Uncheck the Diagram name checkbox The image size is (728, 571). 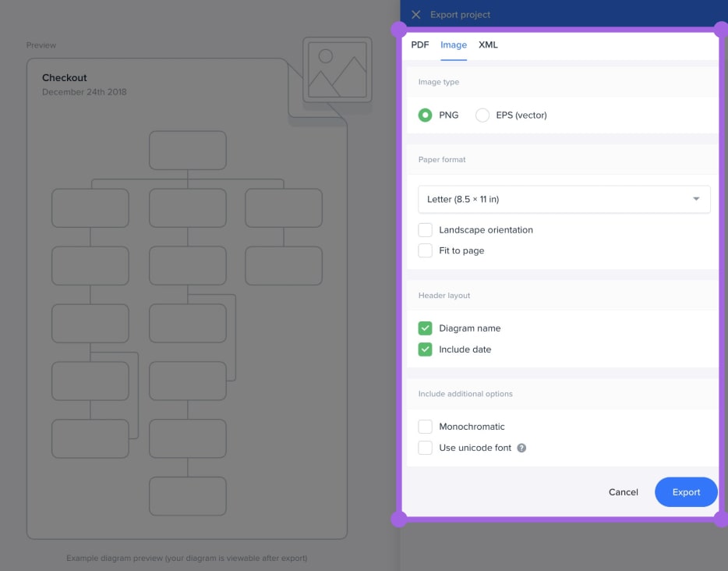point(426,328)
